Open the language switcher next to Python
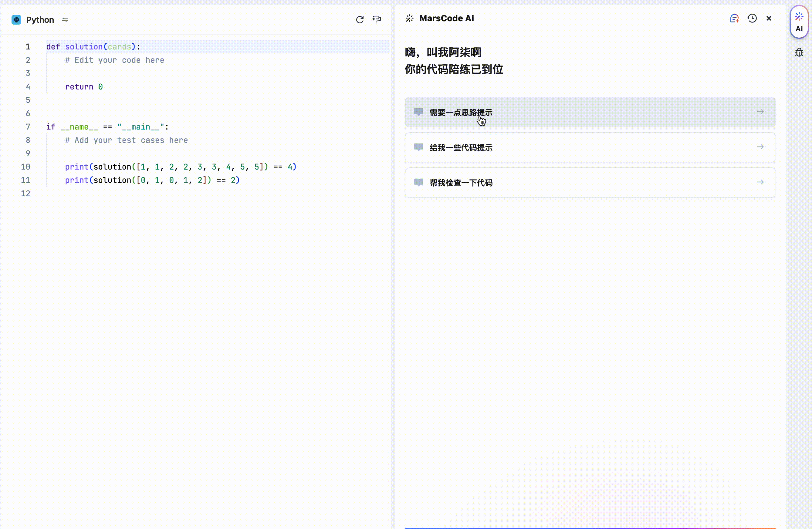 [65, 20]
